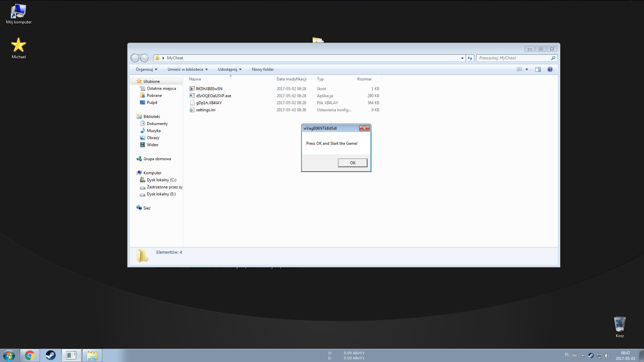Viewport: 644px width, 362px height.
Task: Open the Dokumenty library
Action: tap(157, 124)
